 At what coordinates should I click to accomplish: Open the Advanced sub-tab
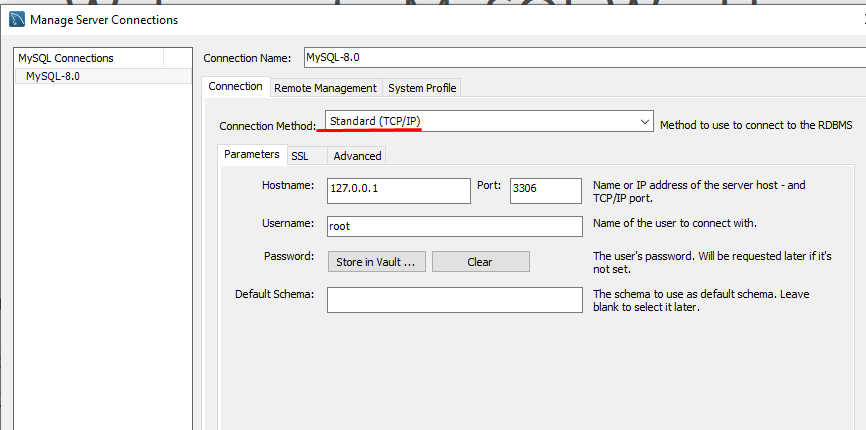[357, 156]
